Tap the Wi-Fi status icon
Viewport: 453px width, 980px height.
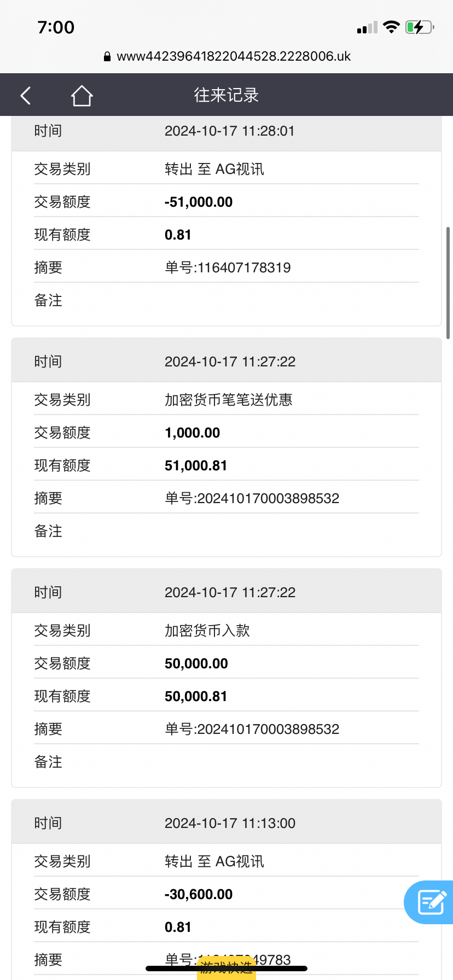pyautogui.click(x=391, y=27)
